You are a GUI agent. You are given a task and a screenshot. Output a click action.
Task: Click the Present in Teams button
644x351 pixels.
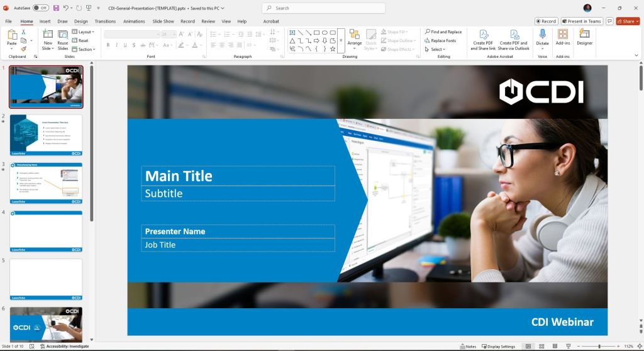tap(581, 21)
